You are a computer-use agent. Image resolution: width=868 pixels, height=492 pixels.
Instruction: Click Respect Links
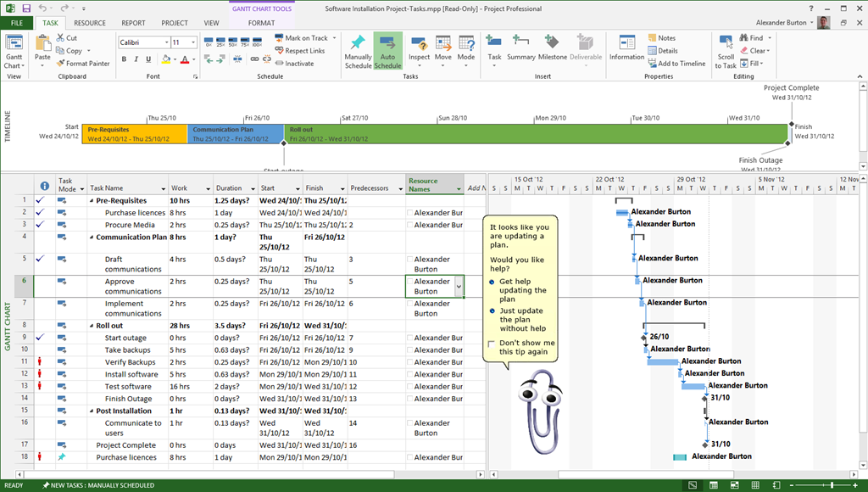300,50
